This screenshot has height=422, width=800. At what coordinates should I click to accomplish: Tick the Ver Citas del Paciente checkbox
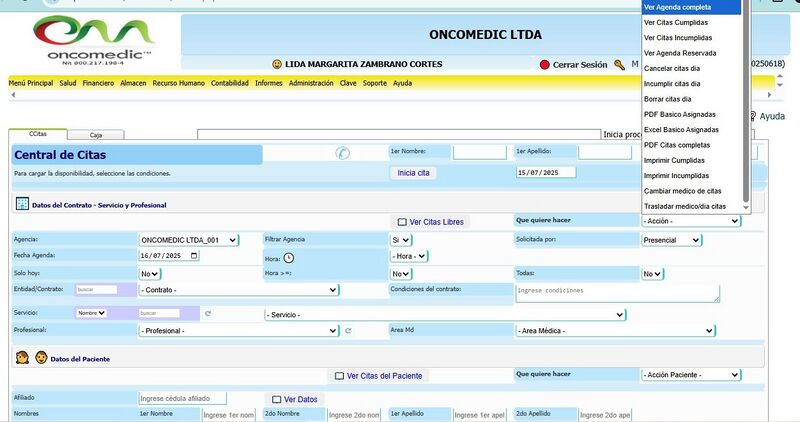point(339,376)
